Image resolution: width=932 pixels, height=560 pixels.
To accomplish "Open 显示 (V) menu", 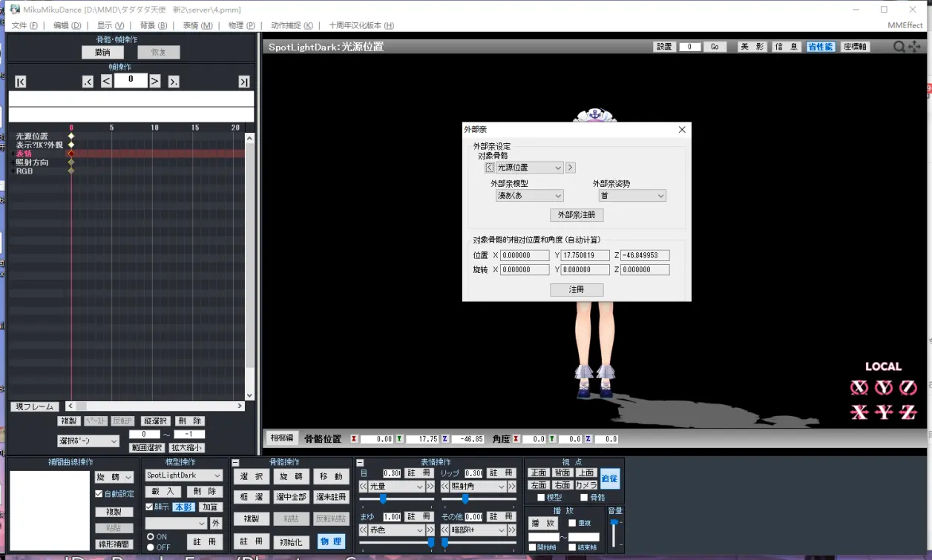I will click(111, 25).
